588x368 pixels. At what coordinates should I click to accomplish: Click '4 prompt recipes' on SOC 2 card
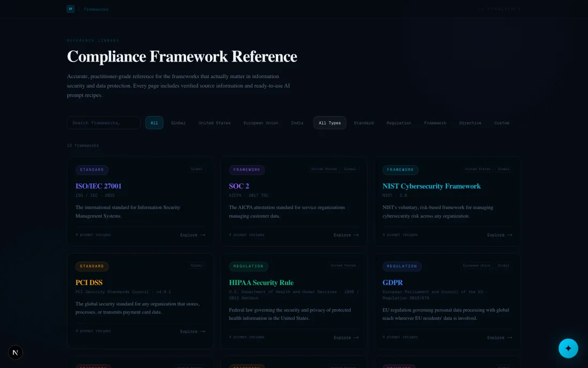click(x=246, y=235)
